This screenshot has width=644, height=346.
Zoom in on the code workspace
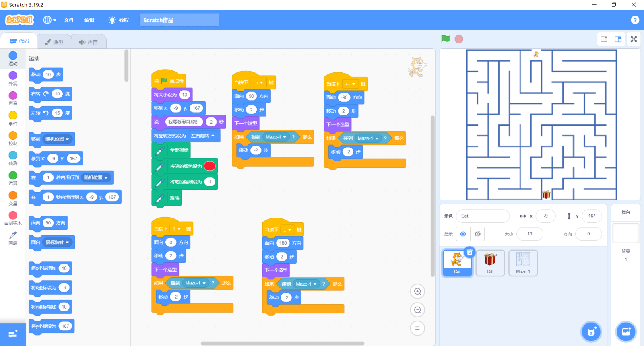[417, 291]
